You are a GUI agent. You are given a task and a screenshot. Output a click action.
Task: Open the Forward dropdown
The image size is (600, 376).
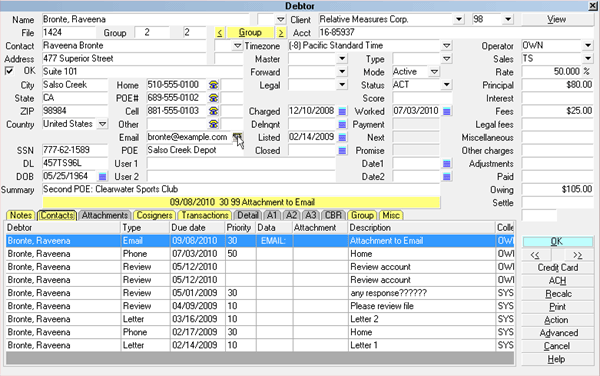[342, 72]
